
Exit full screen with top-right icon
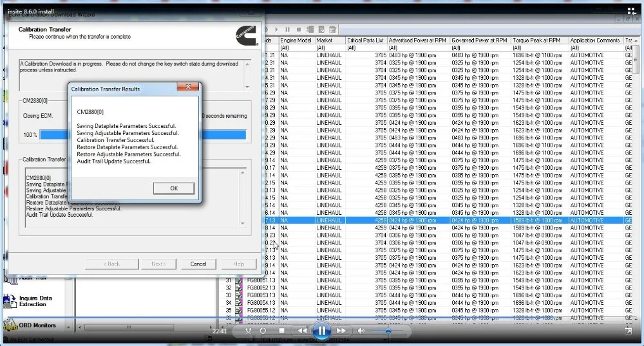(x=628, y=331)
